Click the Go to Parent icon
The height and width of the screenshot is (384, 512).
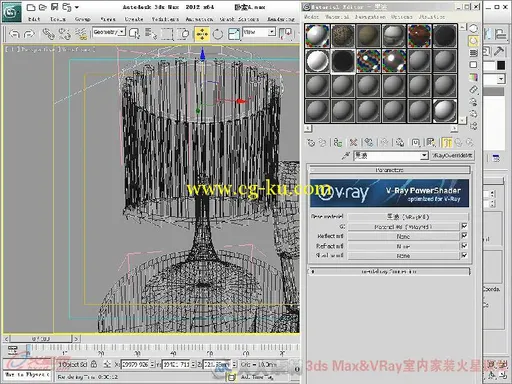[459, 143]
